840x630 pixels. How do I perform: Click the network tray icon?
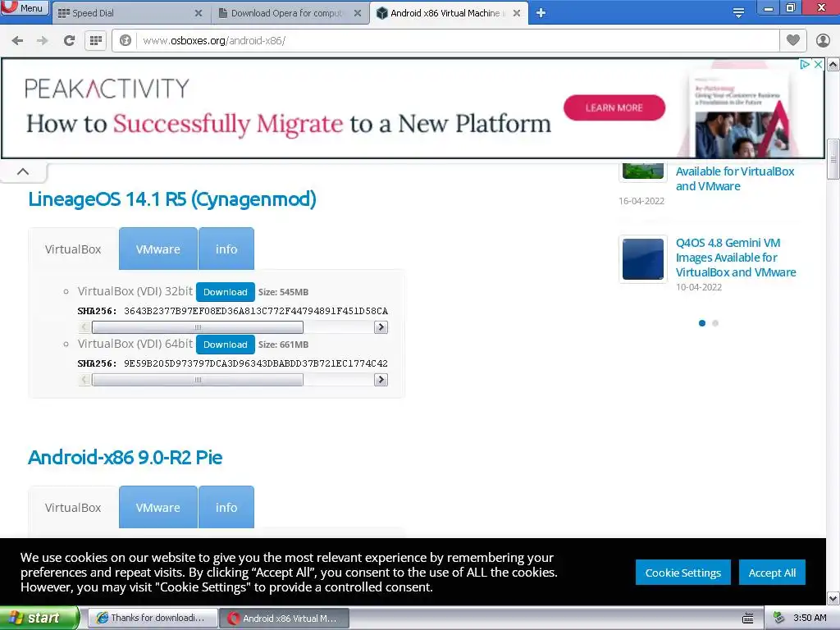point(778,619)
